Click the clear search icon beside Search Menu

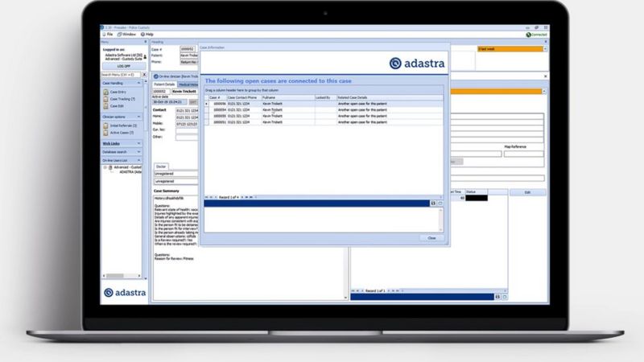pos(142,74)
